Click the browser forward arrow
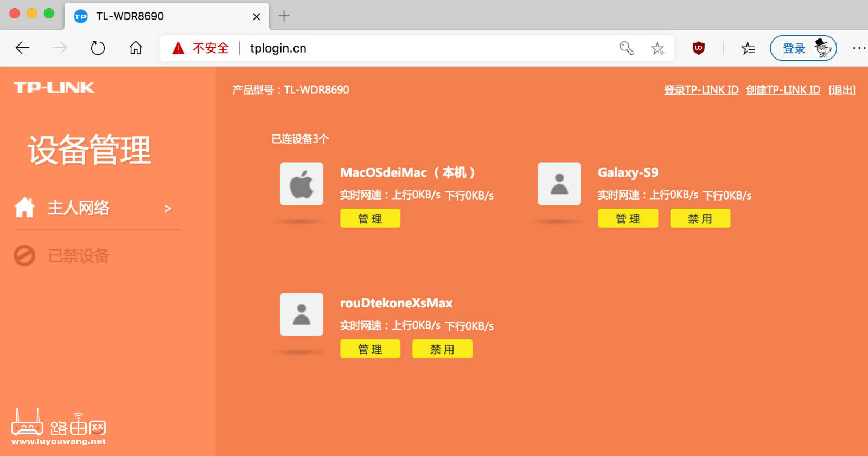868x456 pixels. point(60,48)
